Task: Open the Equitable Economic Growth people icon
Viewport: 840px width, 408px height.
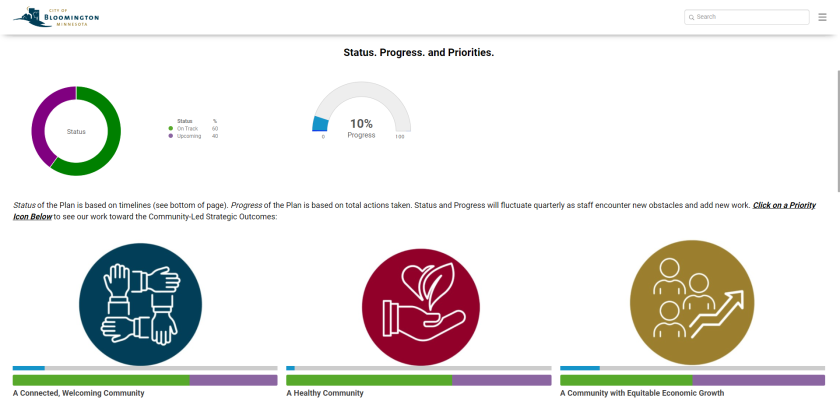Action: point(691,304)
